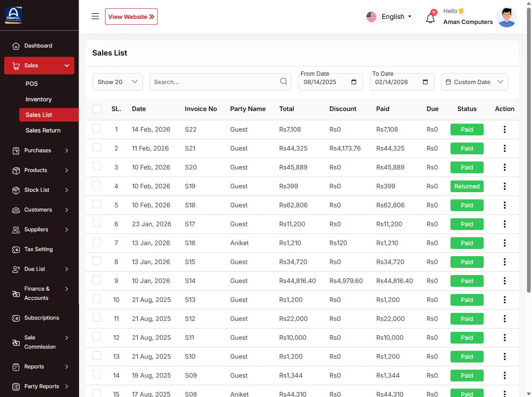This screenshot has height=397, width=532.
Task: Open the three-dot action menu for invoice S22
Action: (x=504, y=130)
